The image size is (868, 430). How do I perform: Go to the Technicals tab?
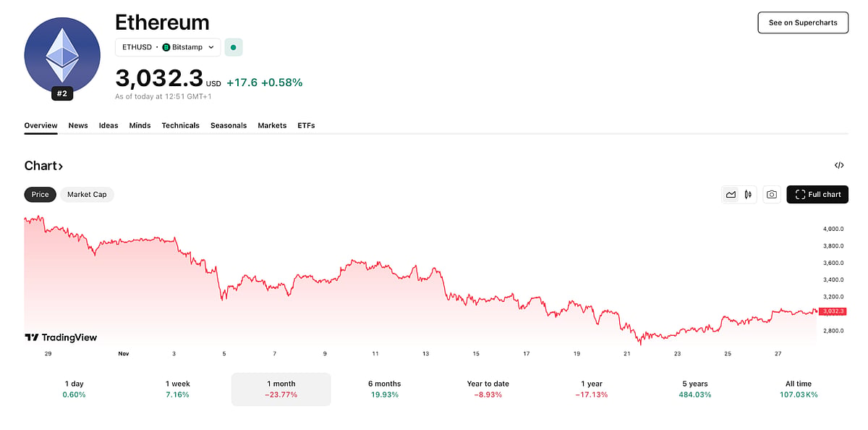(181, 125)
